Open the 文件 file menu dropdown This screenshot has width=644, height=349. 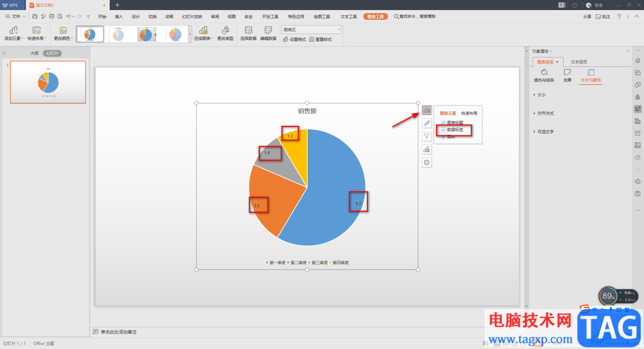click(15, 16)
